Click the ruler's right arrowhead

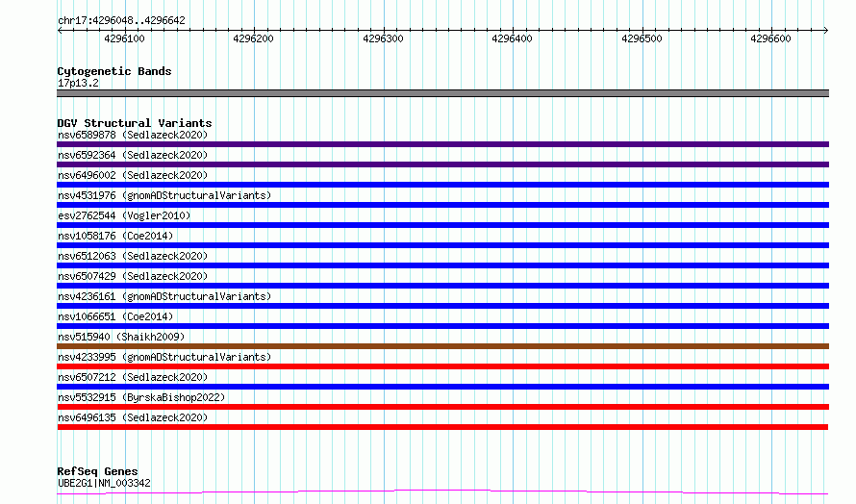(x=826, y=31)
